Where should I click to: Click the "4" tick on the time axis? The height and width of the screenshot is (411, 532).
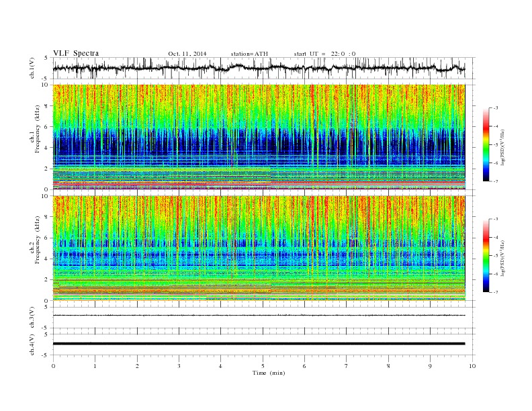pyautogui.click(x=221, y=366)
